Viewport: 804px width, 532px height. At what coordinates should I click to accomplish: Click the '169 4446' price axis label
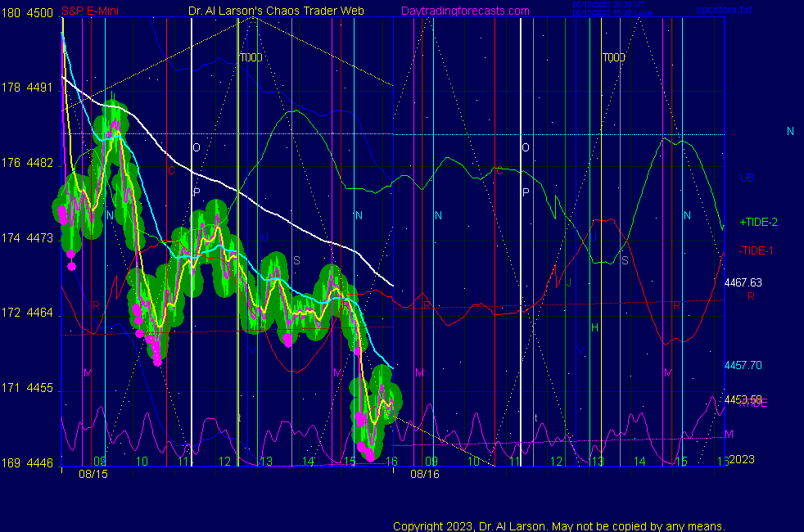pos(28,463)
